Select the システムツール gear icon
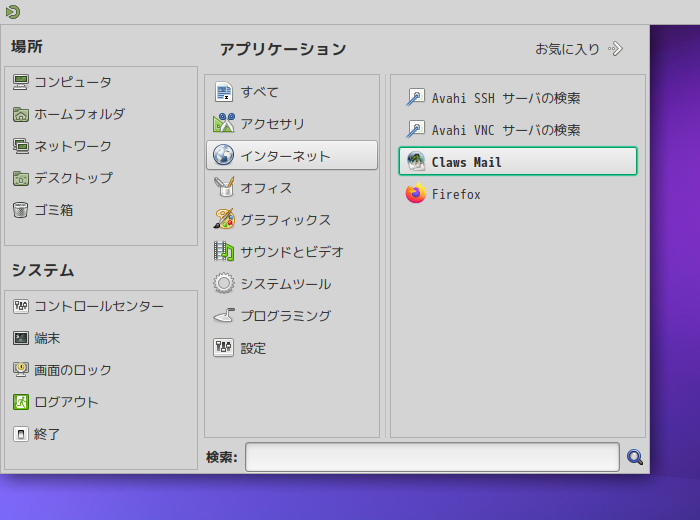 223,283
